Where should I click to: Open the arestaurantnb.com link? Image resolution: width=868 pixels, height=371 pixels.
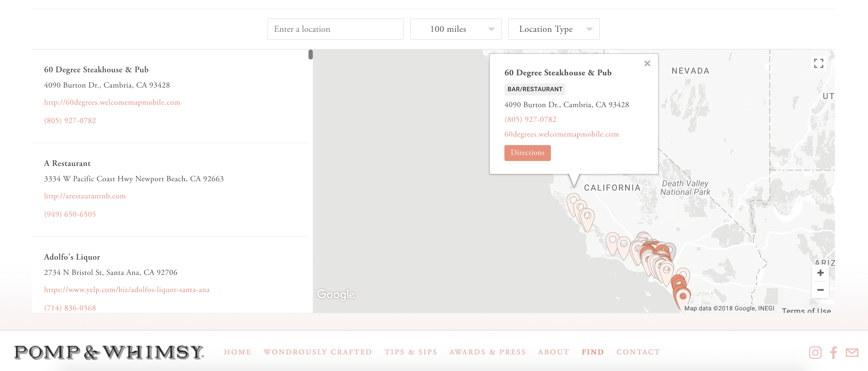pos(85,196)
